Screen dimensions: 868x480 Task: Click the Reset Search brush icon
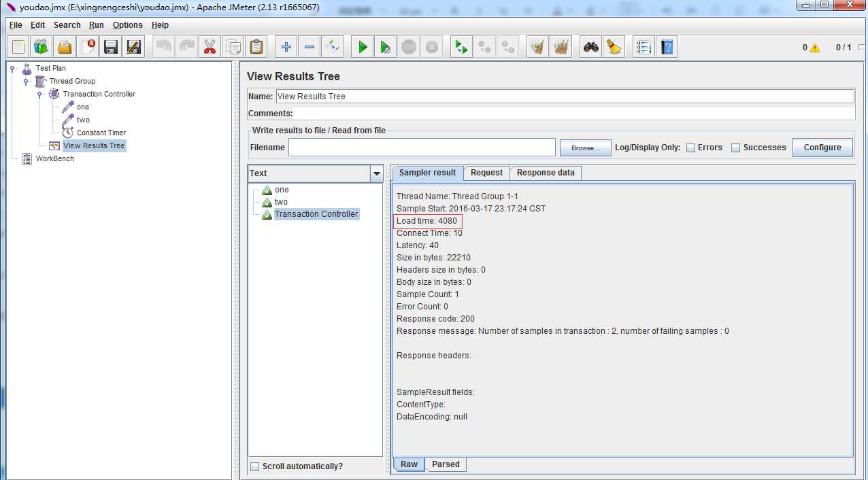point(614,47)
